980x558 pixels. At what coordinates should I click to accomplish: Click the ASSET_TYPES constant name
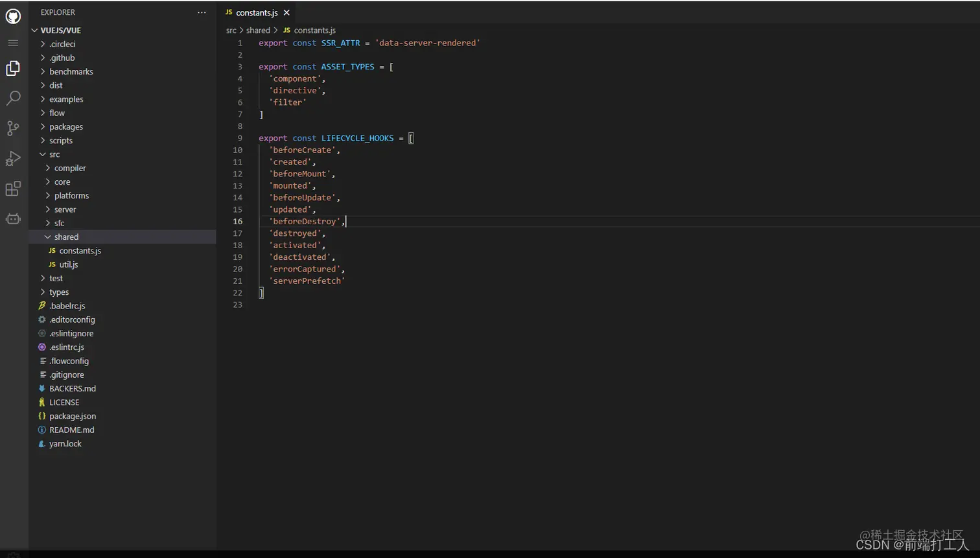(x=347, y=67)
